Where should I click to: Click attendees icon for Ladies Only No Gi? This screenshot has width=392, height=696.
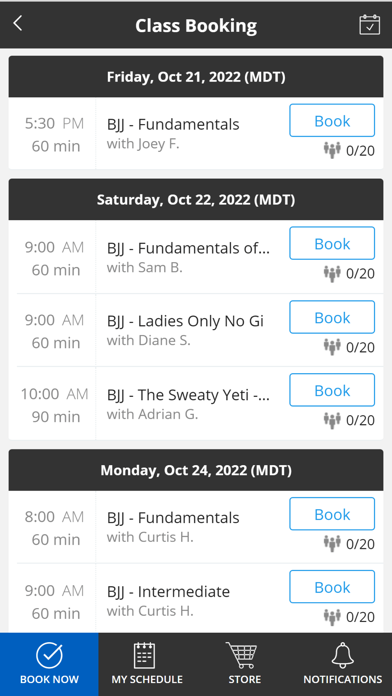click(332, 347)
